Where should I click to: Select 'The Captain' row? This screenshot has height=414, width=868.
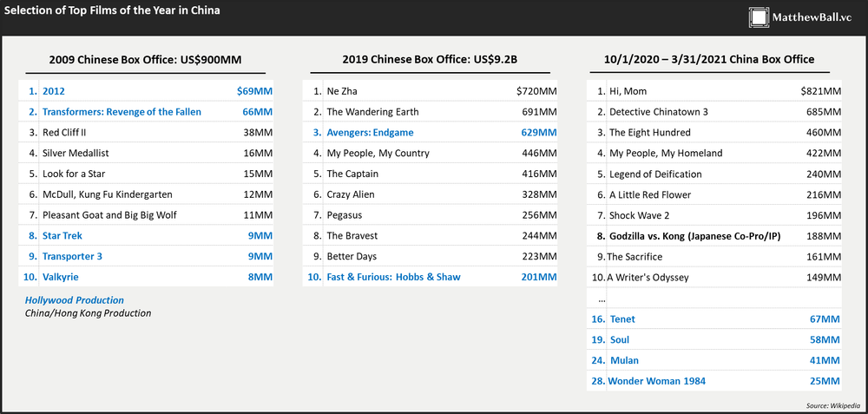pos(431,174)
